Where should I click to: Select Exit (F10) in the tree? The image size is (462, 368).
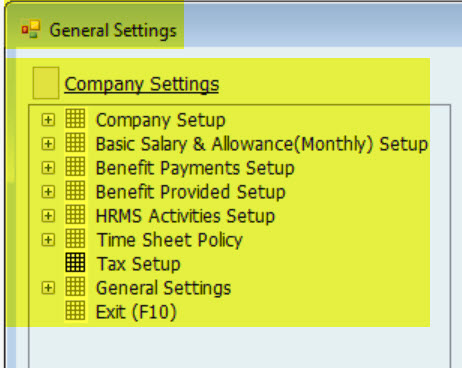(x=136, y=312)
